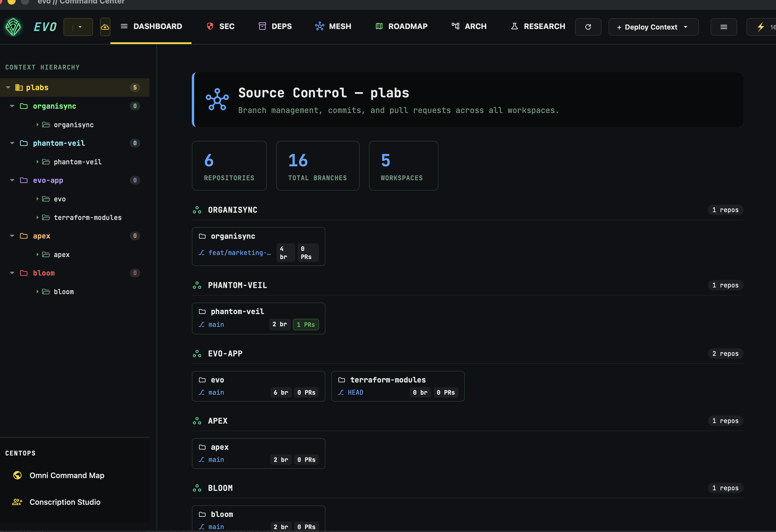776x532 pixels.
Task: Open the ROADMAP tab
Action: [401, 26]
